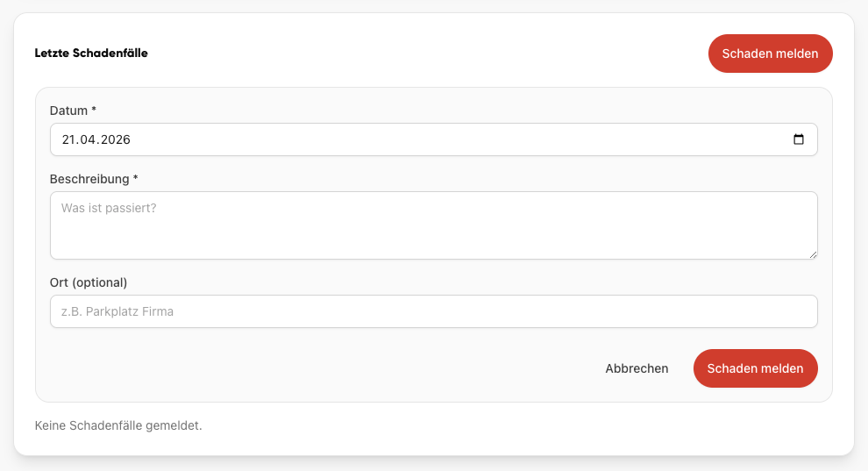This screenshot has width=868, height=471.
Task: Click the red Schaden melden button at top
Action: click(770, 54)
